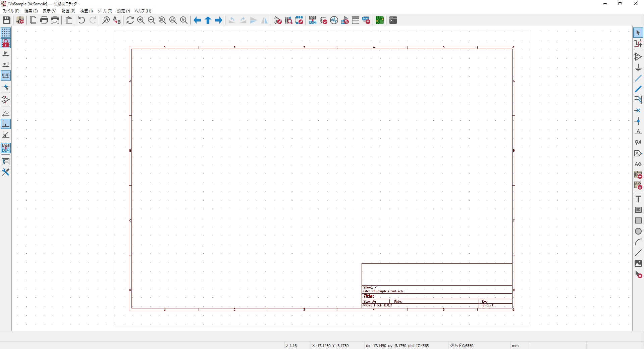The height and width of the screenshot is (349, 644).
Task: Select the Add Wire tool
Action: coord(639,78)
